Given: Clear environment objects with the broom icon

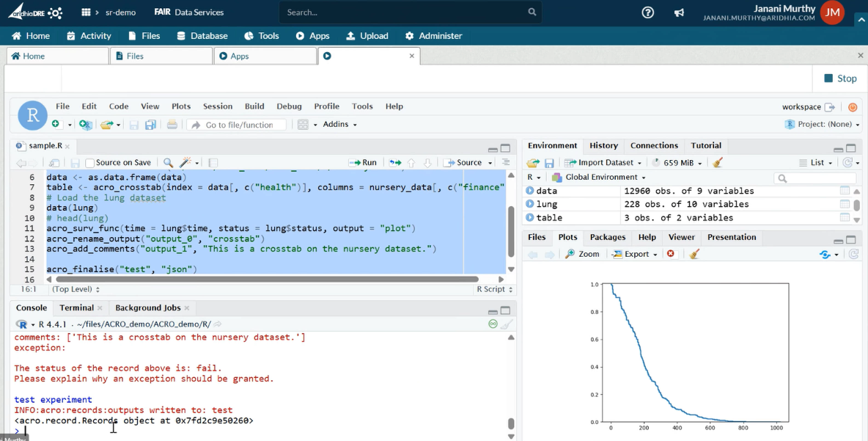Looking at the screenshot, I should [x=718, y=163].
